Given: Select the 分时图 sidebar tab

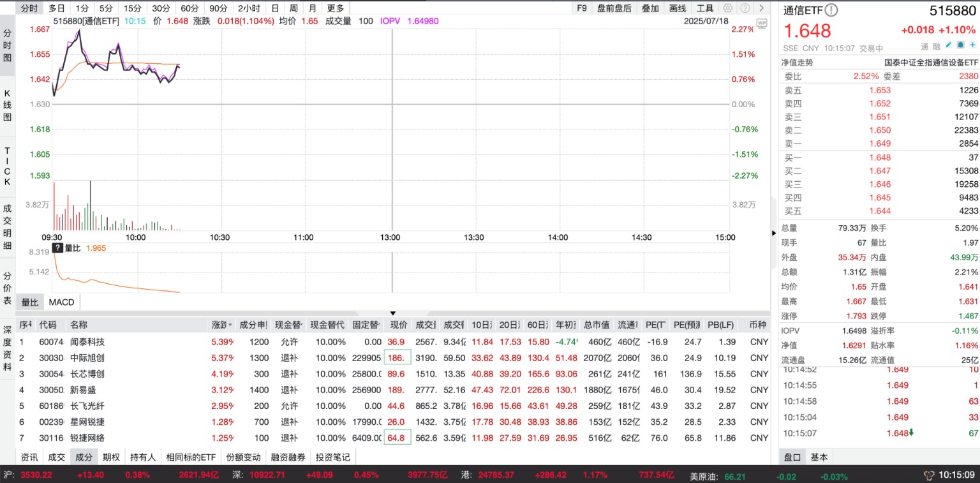Looking at the screenshot, I should [7, 45].
